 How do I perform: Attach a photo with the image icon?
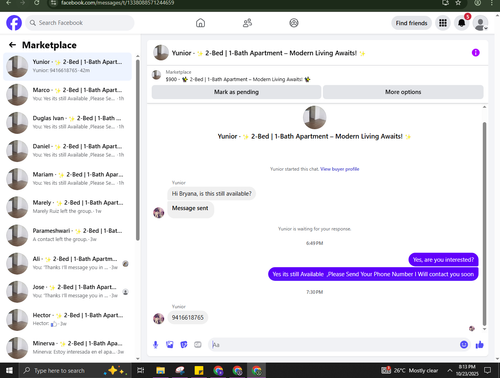click(x=170, y=345)
